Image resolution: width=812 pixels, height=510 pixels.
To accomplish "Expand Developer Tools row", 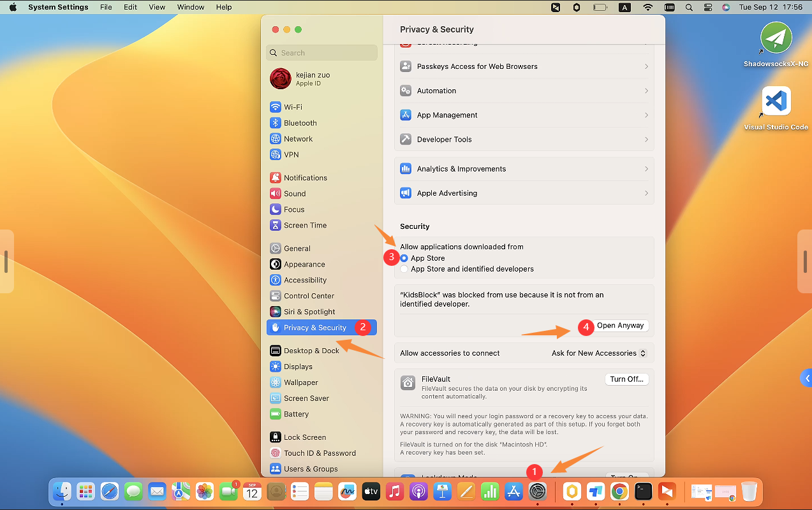I will pyautogui.click(x=524, y=139).
